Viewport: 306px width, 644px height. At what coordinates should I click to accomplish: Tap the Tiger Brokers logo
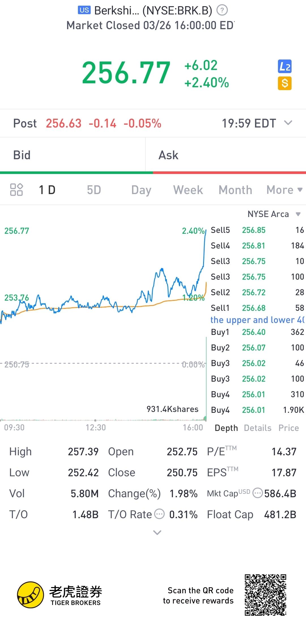click(59, 595)
